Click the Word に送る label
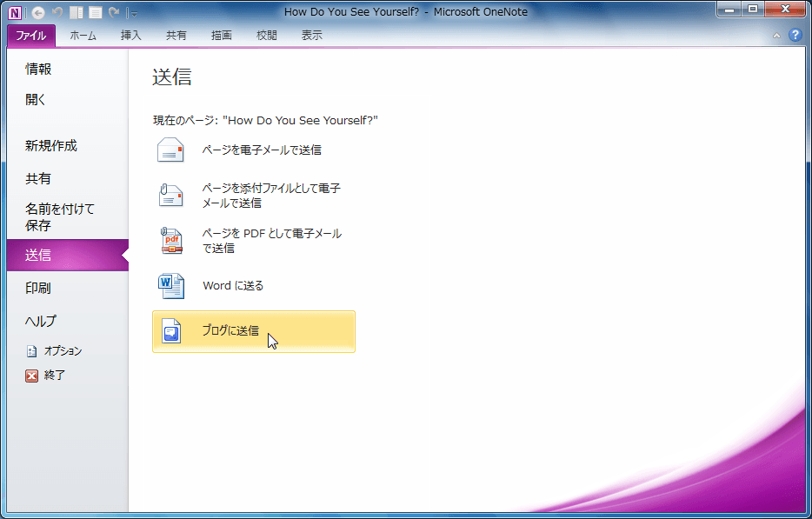The height and width of the screenshot is (519, 812). 233,286
